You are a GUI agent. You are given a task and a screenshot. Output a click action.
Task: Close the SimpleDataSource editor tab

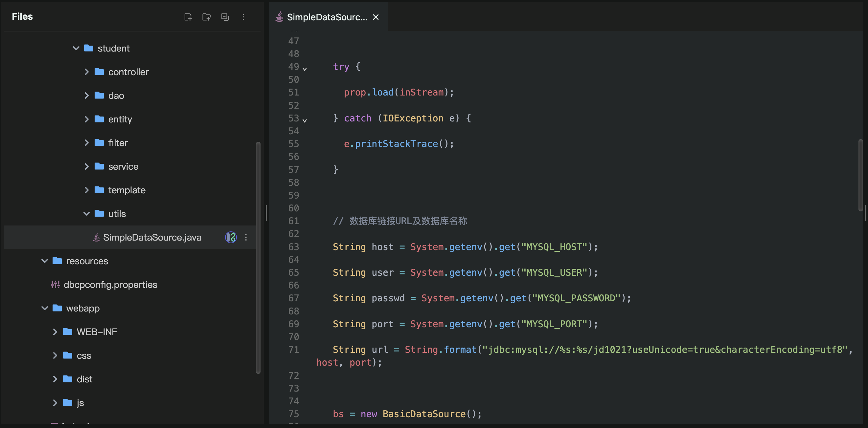coord(376,17)
